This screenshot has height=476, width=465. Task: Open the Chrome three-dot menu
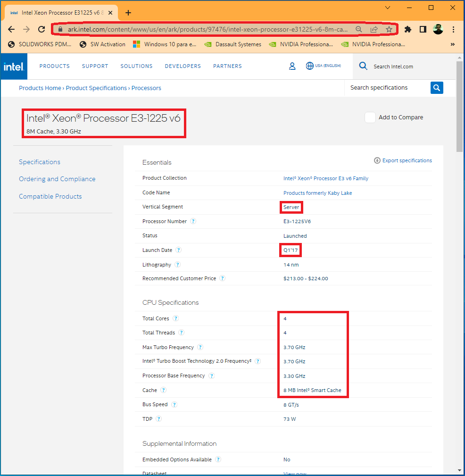453,29
